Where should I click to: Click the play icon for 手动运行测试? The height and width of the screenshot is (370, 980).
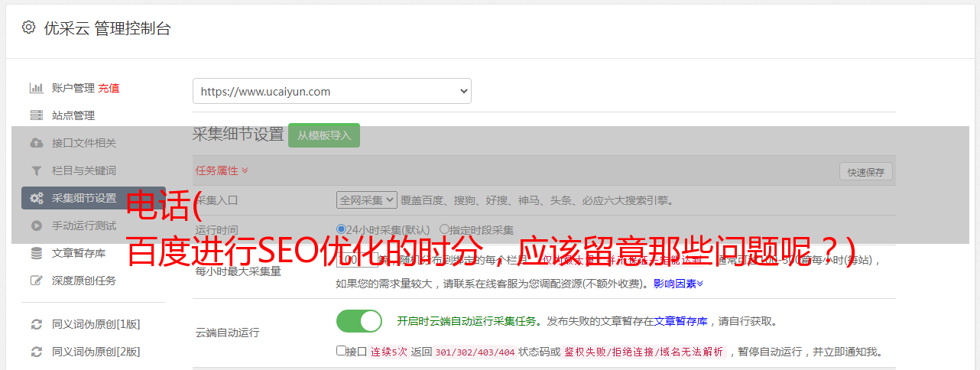point(36,226)
